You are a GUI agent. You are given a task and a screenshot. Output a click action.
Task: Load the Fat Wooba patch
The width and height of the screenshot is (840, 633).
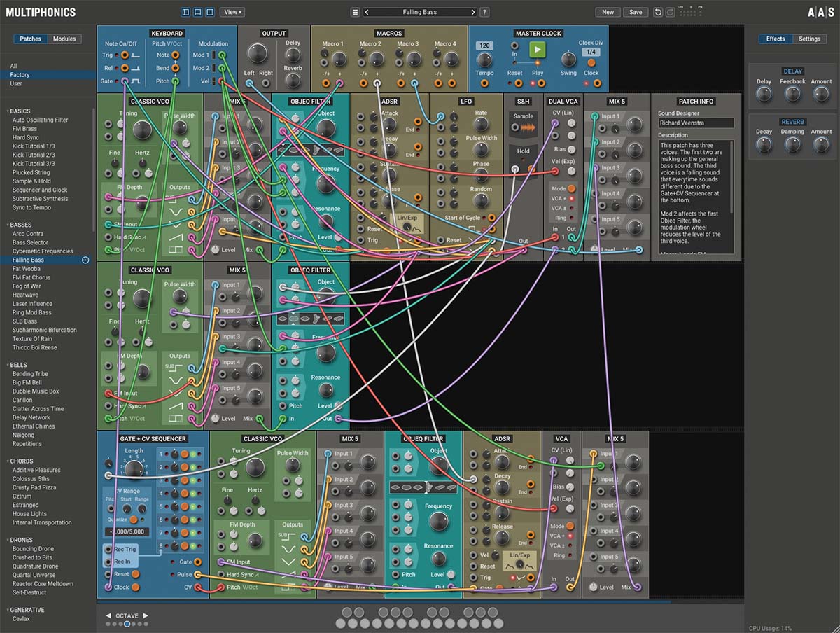pyautogui.click(x=26, y=269)
